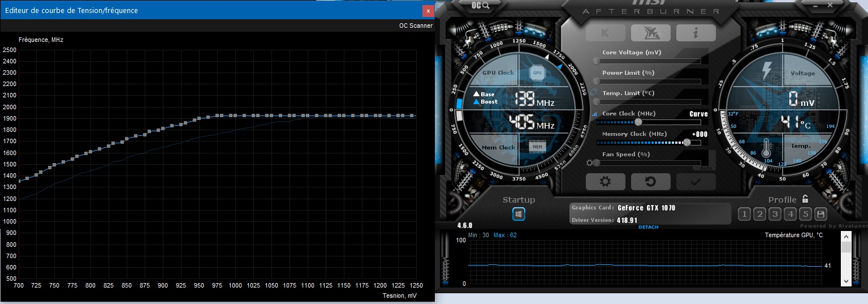This screenshot has height=304, width=868.
Task: Click the curve point at 1000 mV
Action: pyautogui.click(x=235, y=115)
